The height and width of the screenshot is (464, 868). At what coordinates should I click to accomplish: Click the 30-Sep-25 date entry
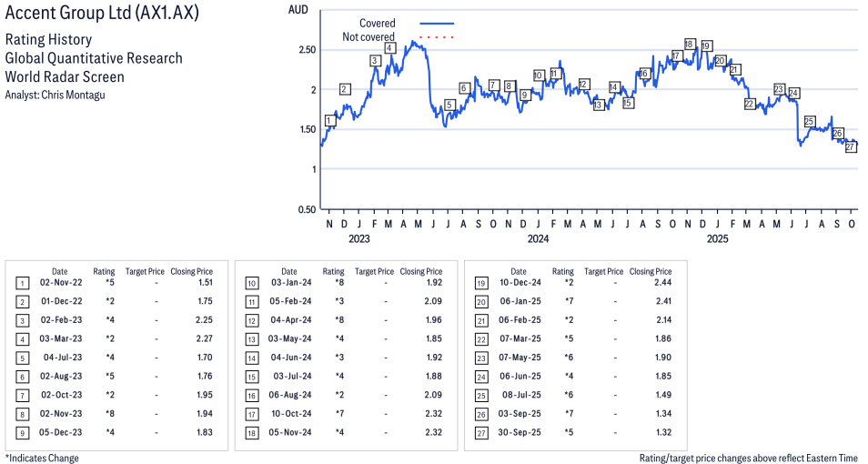518,433
